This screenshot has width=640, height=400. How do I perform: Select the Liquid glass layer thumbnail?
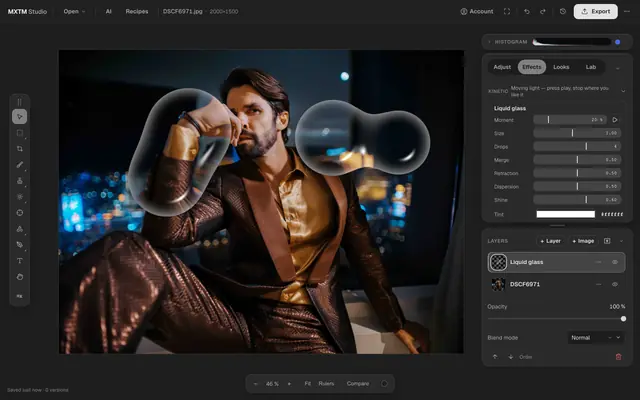click(x=498, y=262)
